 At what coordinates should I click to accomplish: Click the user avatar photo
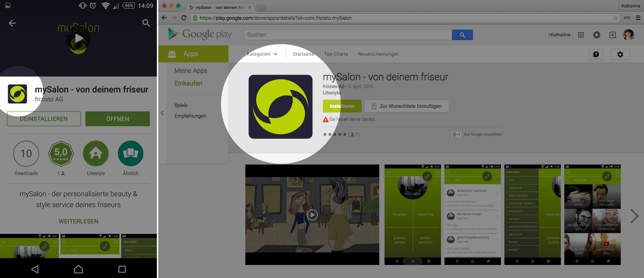628,35
